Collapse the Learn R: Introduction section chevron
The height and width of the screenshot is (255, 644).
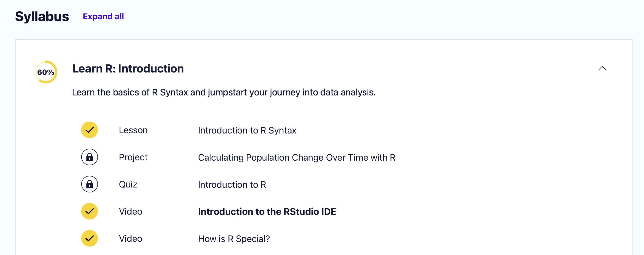(602, 69)
